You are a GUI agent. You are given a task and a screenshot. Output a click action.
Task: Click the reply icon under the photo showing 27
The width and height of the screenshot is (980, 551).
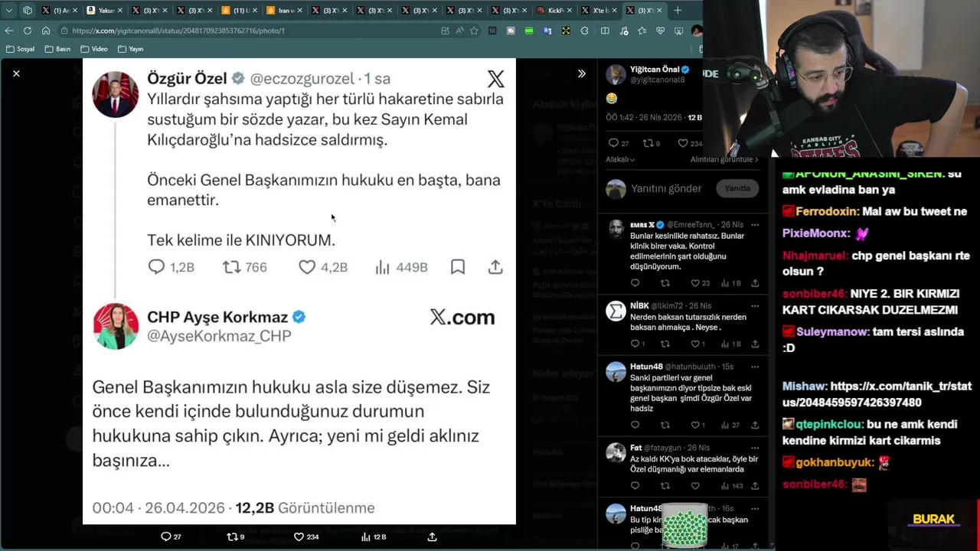165,536
